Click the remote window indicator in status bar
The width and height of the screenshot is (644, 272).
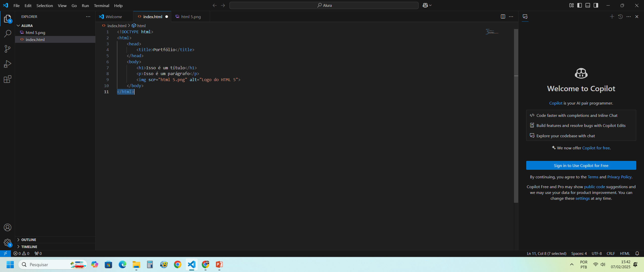point(5,253)
